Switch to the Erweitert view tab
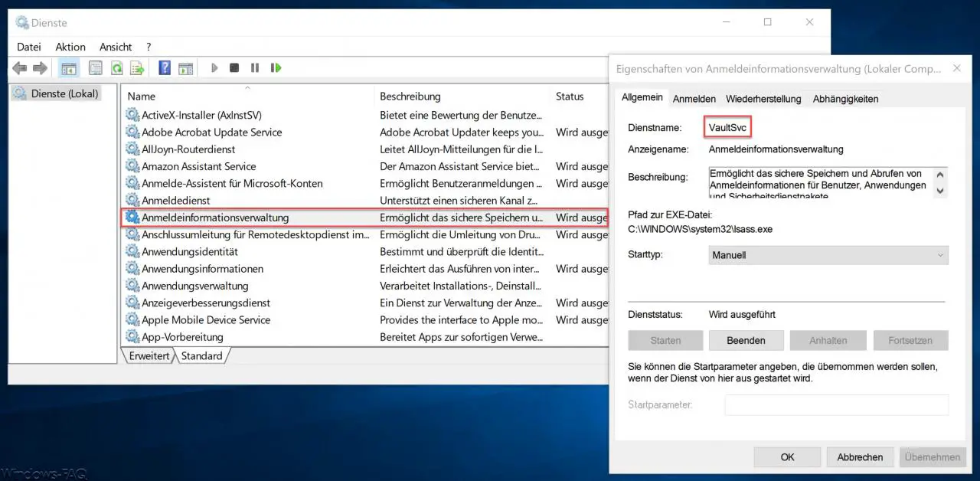 [149, 356]
